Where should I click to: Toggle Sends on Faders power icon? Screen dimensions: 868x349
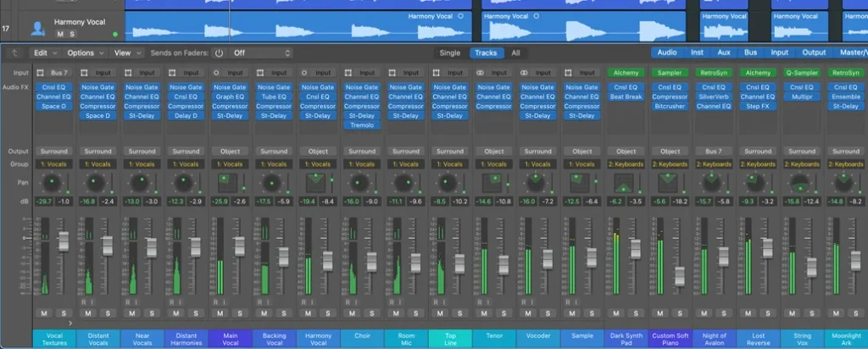point(220,53)
